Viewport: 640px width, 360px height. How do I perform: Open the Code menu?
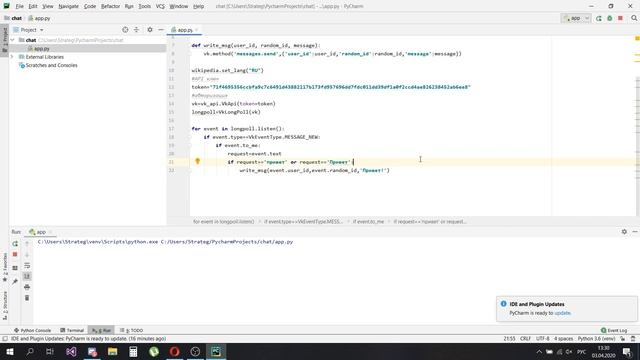(90, 7)
